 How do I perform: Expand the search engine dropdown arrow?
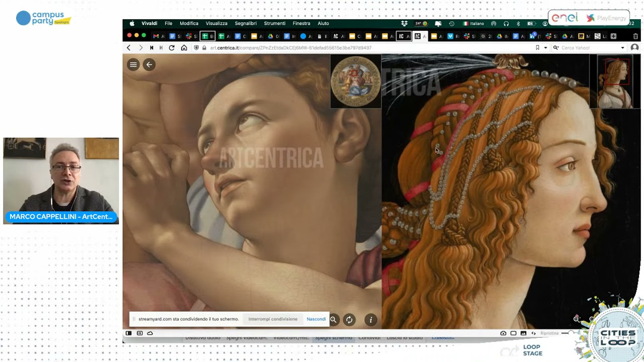622,48
